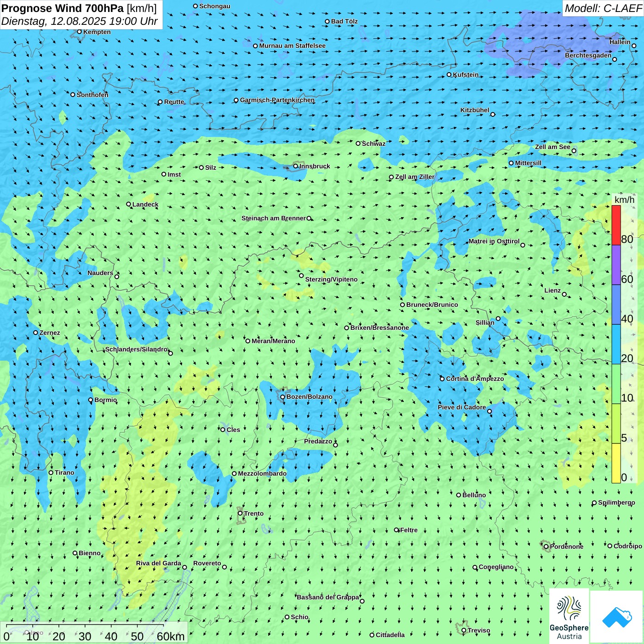Click the 'Steinach am Brenner' label
644x644 pixels.
[x=274, y=218]
